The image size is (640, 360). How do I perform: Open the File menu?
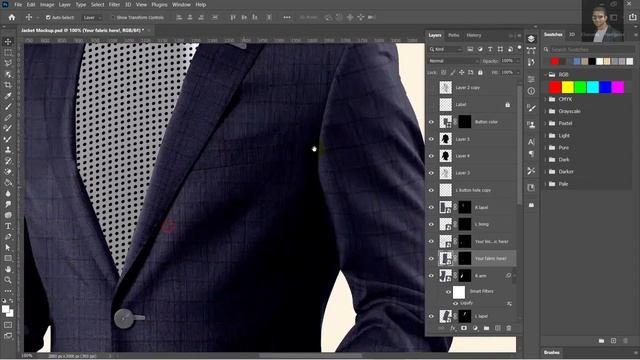coord(18,4)
